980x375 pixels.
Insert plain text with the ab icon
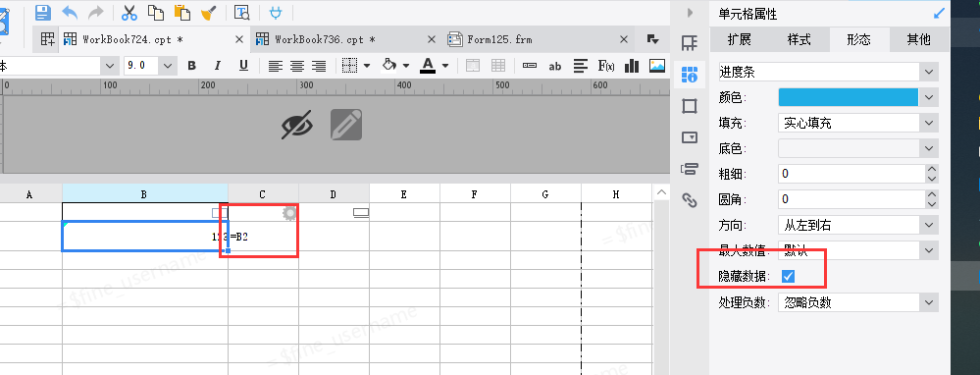tap(555, 66)
